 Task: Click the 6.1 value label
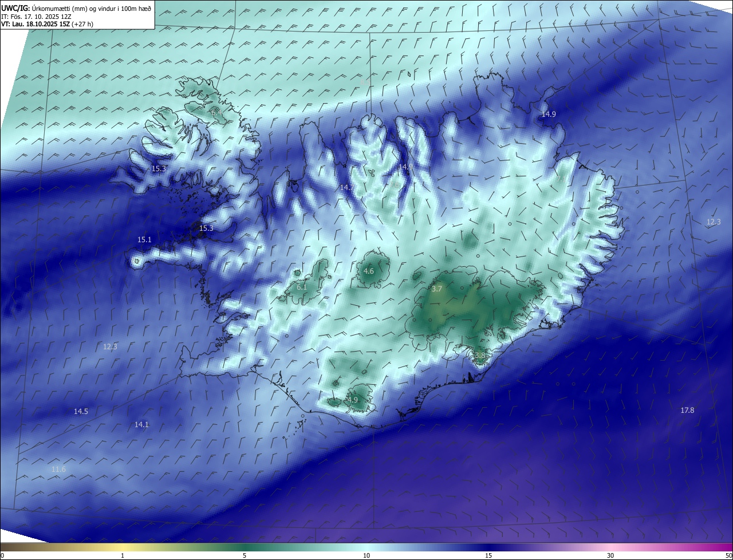(302, 287)
